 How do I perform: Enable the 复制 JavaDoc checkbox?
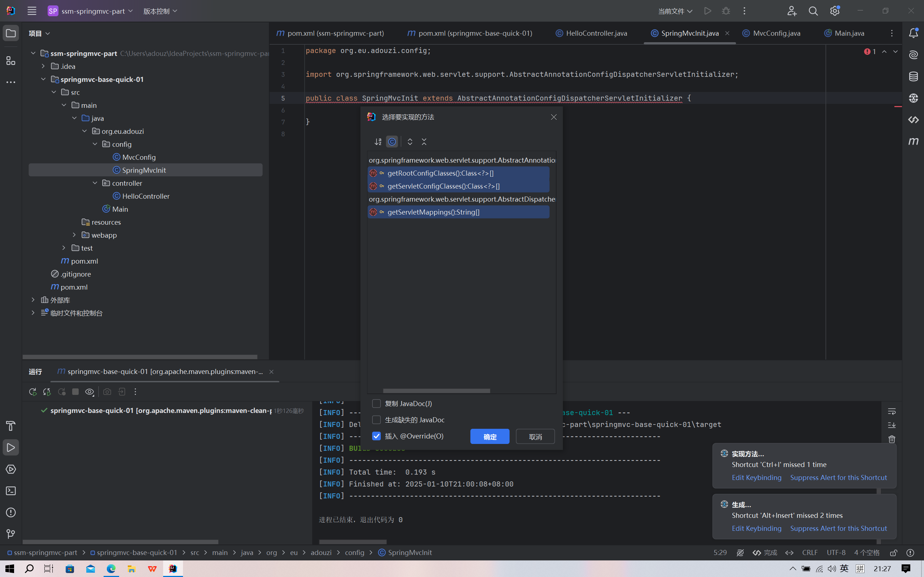[376, 404]
